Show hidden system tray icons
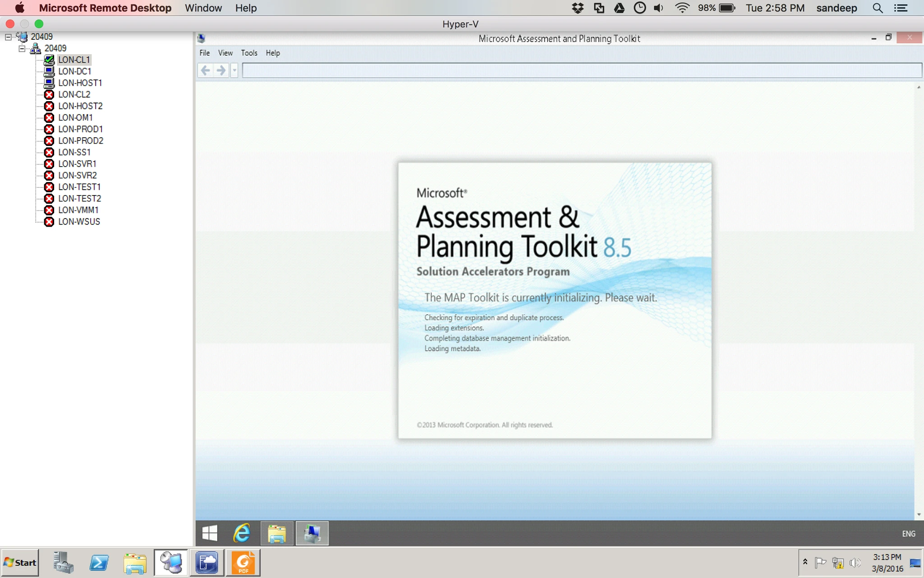This screenshot has height=578, width=924. coord(805,562)
